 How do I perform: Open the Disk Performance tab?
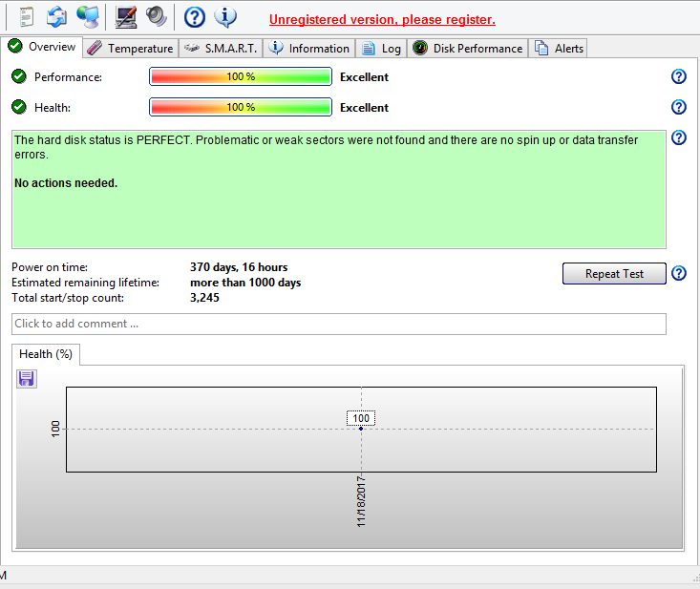pos(467,48)
